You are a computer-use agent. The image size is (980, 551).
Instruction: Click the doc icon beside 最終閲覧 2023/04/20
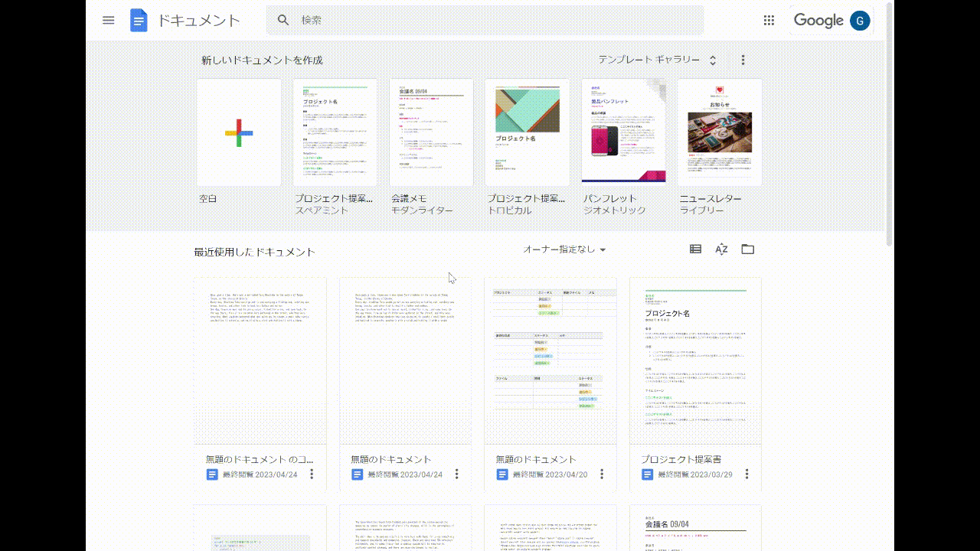502,474
